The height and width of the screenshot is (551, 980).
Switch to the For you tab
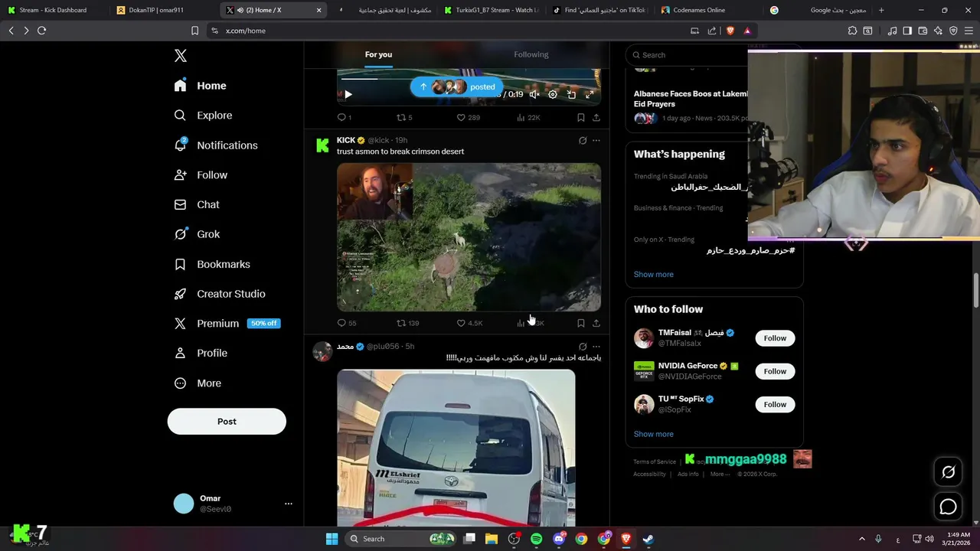(x=378, y=54)
